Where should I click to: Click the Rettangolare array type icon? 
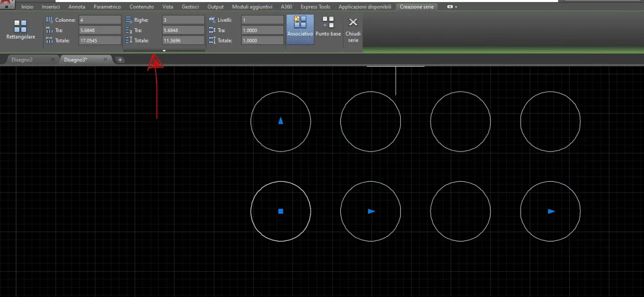(20, 26)
